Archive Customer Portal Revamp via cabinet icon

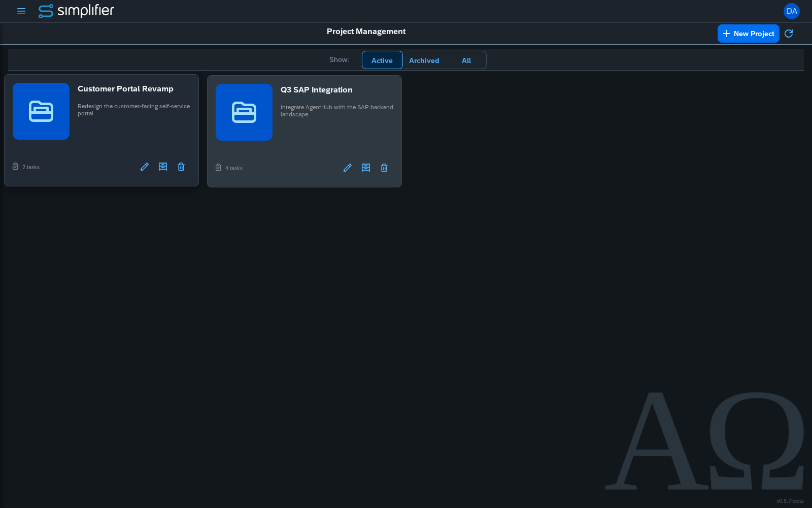[163, 167]
